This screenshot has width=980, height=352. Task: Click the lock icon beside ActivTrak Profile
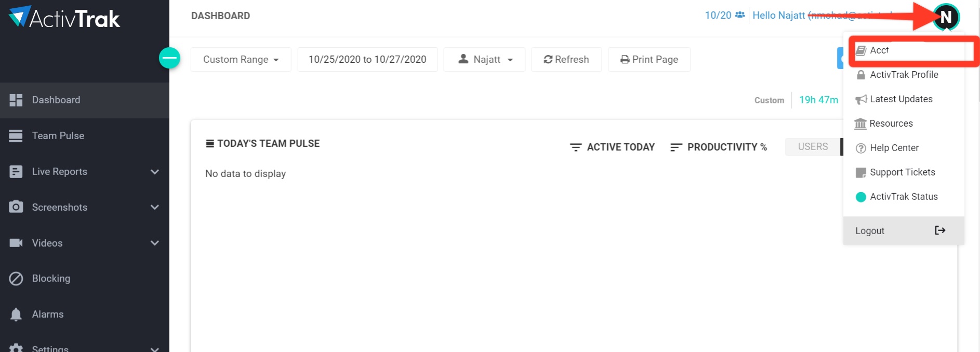860,75
